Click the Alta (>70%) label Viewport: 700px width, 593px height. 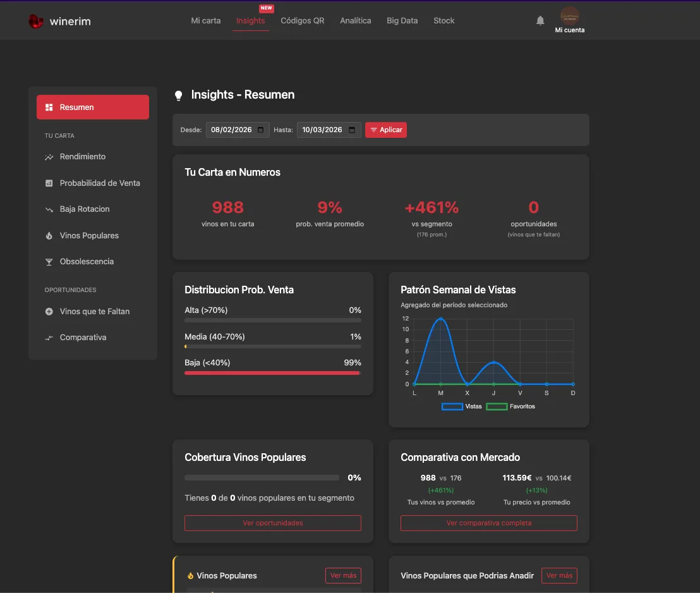206,310
